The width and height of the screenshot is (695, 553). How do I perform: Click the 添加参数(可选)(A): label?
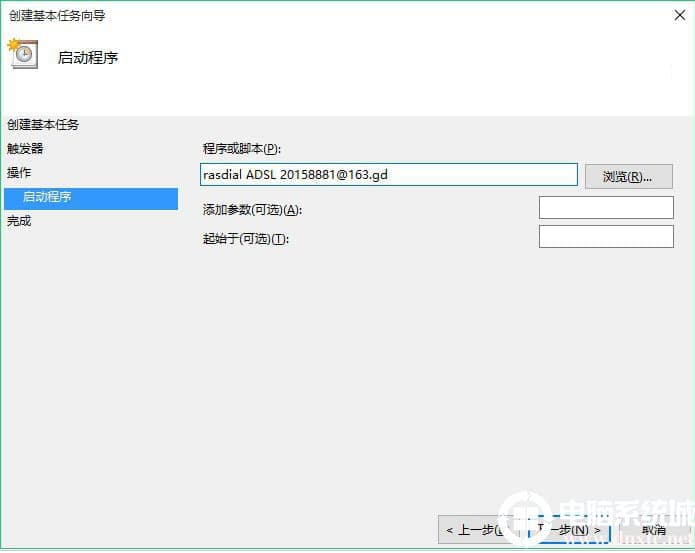click(x=252, y=210)
